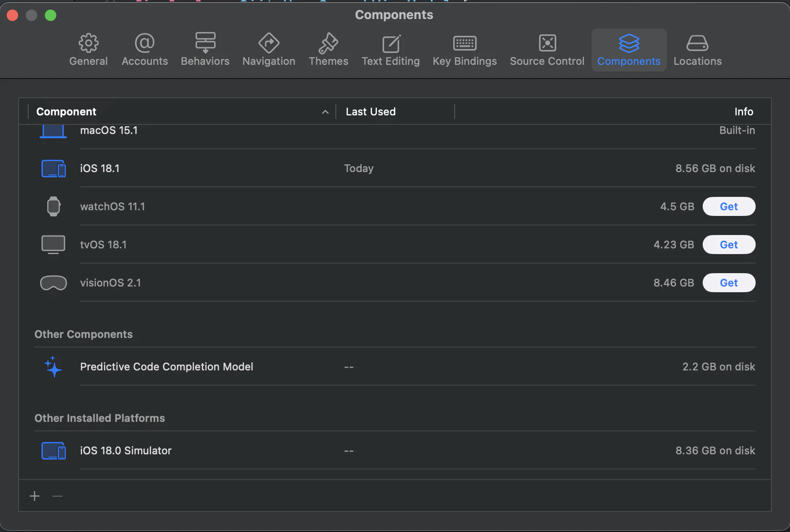Switch to the General tab label
Viewport: 790px width, 532px height.
pyautogui.click(x=88, y=61)
